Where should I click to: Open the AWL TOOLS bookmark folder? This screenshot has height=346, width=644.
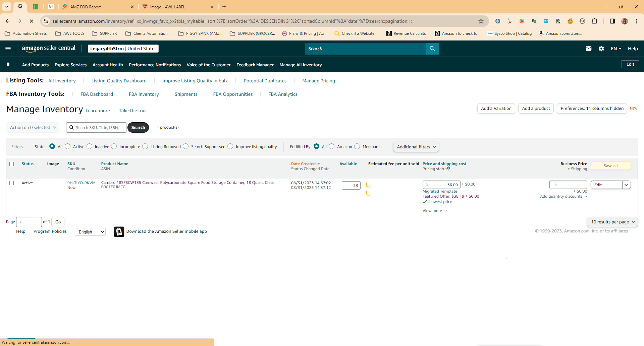coord(70,33)
